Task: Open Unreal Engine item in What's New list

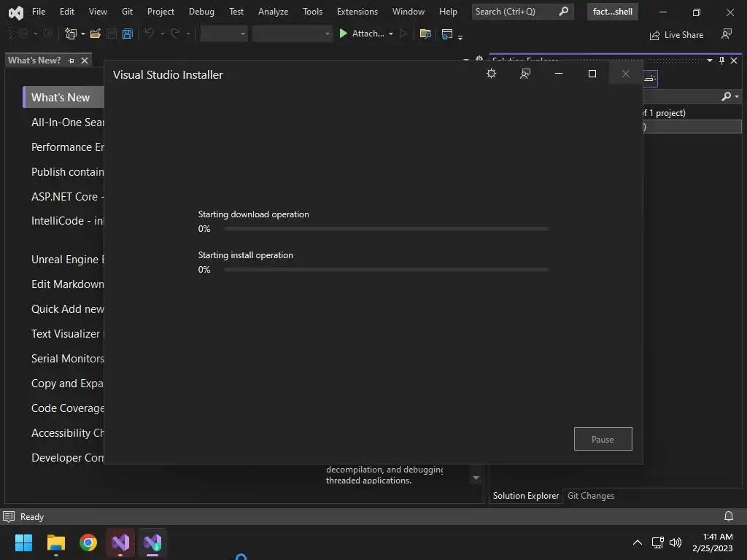Action: 68,260
